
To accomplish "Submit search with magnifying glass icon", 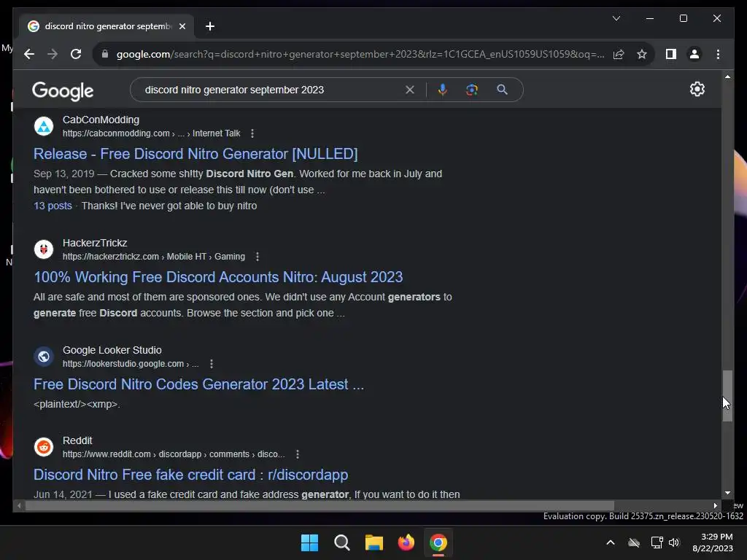I will point(502,90).
